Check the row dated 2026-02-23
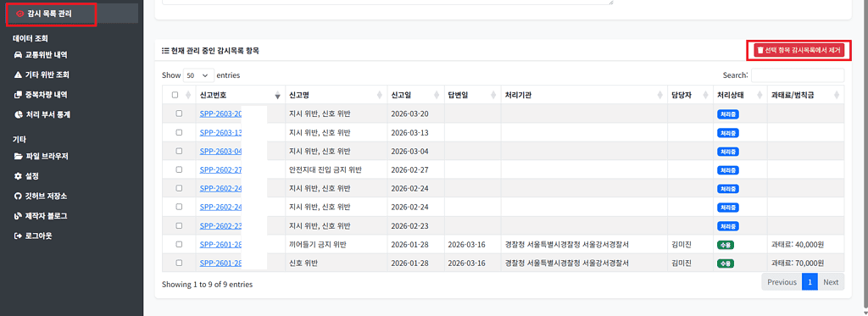The width and height of the screenshot is (868, 316). pos(179,225)
